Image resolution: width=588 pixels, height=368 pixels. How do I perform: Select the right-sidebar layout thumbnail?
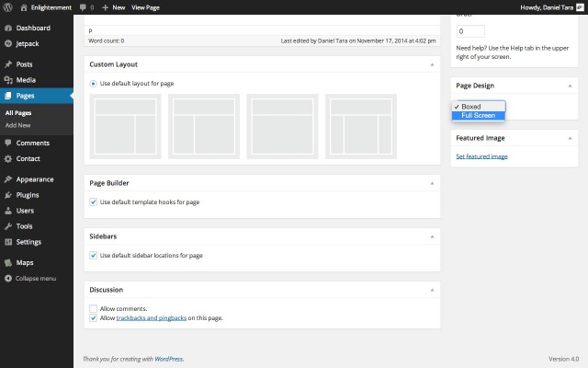125,127
